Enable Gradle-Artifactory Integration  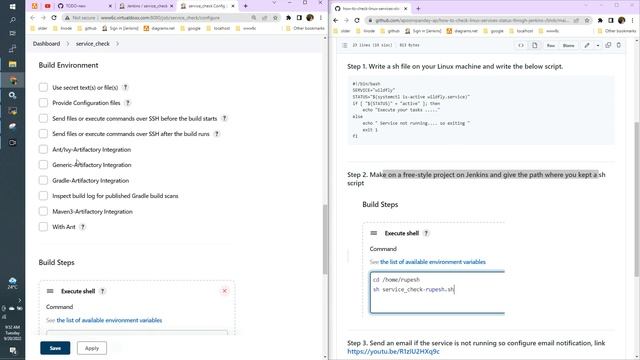click(43, 180)
